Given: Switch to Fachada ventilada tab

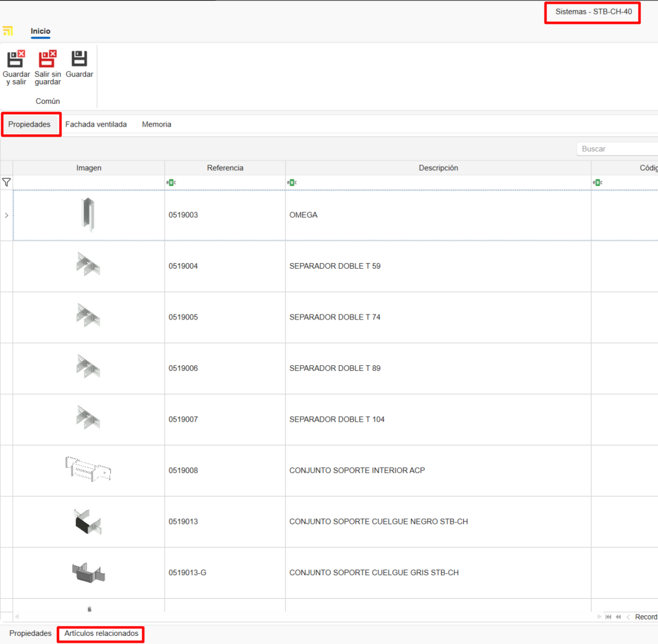Looking at the screenshot, I should click(96, 125).
